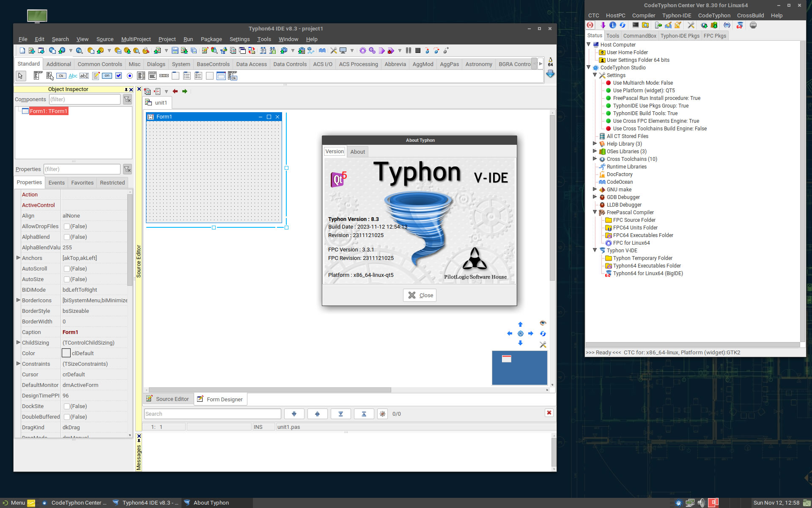The height and width of the screenshot is (508, 812).
Task: Click the Search text field
Action: pos(213,414)
